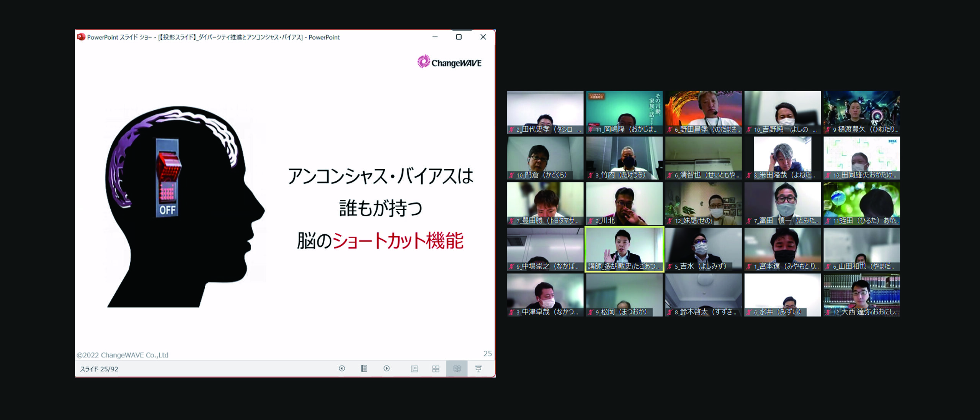Image resolution: width=980 pixels, height=420 pixels.
Task: Open Slide Sorter grid view
Action: coord(436,369)
